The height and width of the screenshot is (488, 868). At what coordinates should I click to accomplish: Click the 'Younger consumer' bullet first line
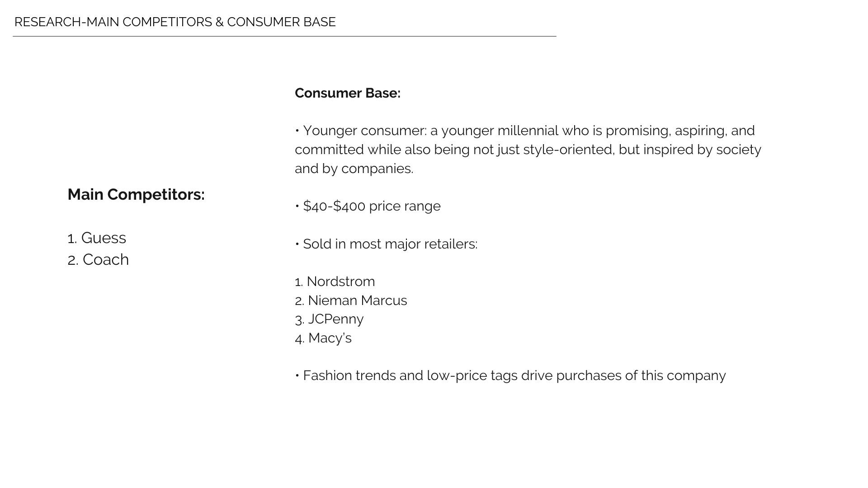(525, 131)
